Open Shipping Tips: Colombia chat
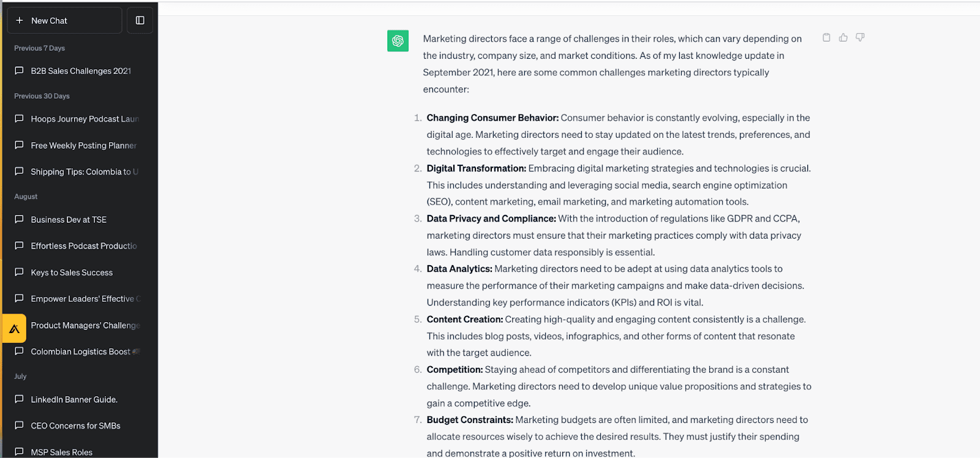Viewport: 980px width, 458px height. [84, 171]
